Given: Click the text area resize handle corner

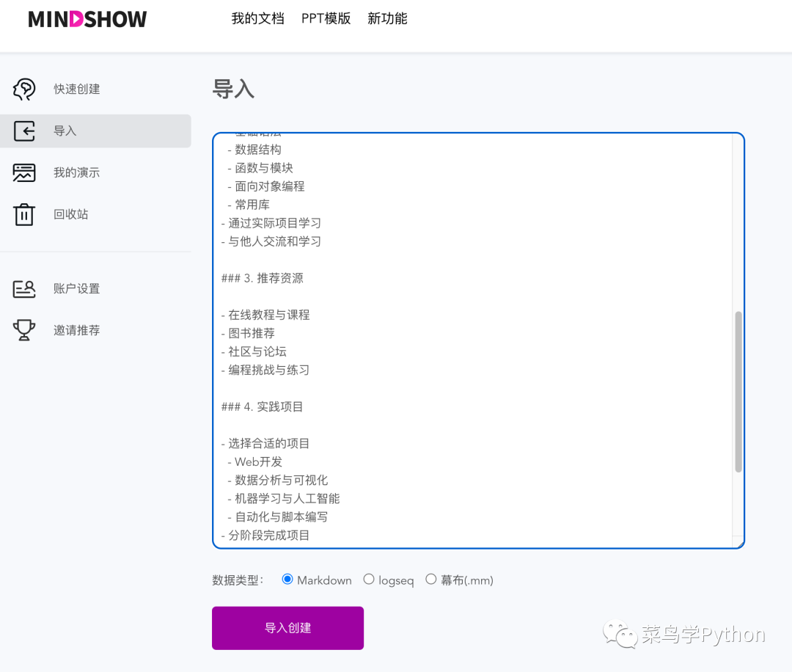Looking at the screenshot, I should point(739,543).
